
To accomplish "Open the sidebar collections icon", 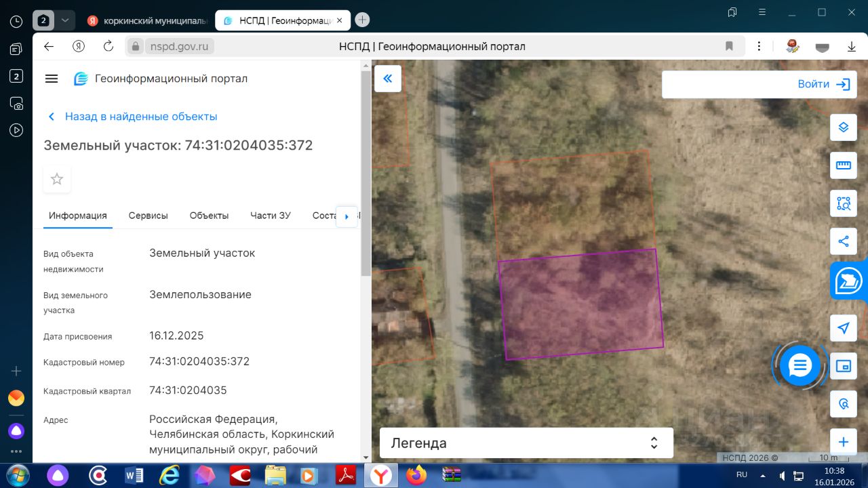I will pos(16,49).
